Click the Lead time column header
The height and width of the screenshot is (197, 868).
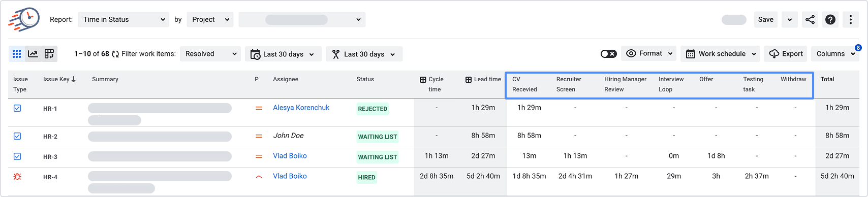tap(483, 79)
